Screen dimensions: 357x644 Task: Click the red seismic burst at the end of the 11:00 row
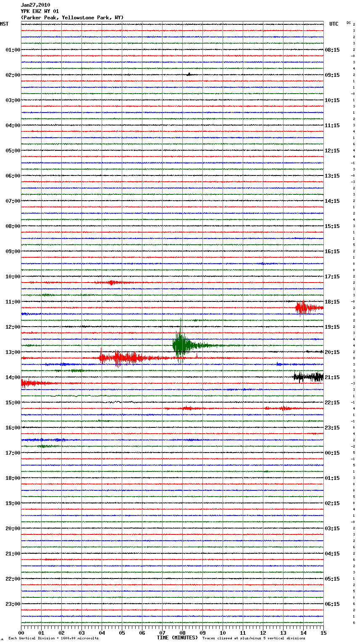coord(309,308)
